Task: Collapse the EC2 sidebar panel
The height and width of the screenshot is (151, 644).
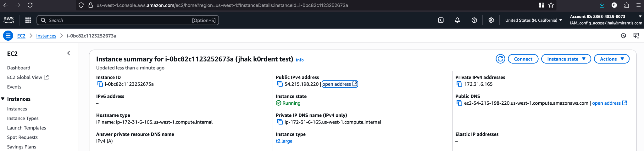Action: pyautogui.click(x=69, y=53)
